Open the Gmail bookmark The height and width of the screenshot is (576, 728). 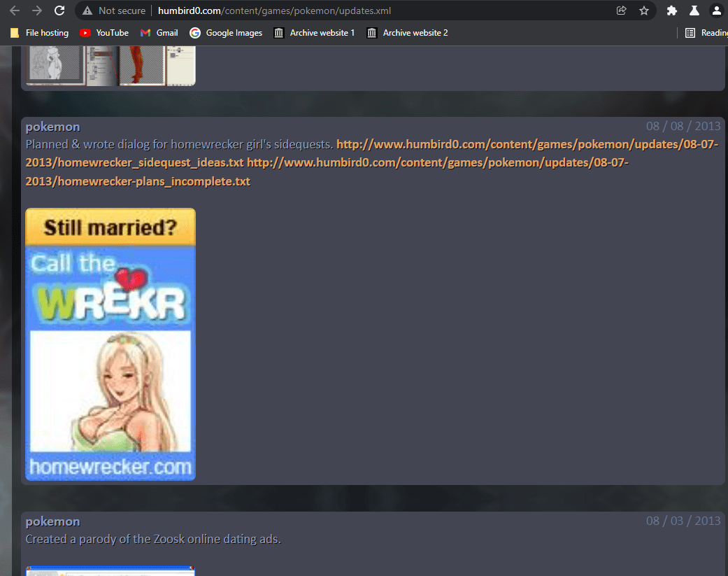(159, 33)
